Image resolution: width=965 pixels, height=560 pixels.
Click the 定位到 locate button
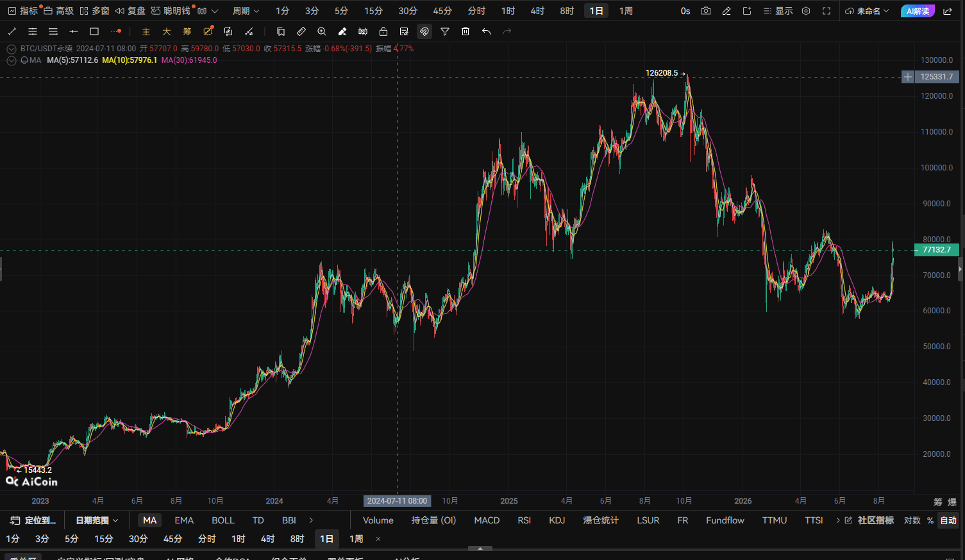(x=33, y=520)
